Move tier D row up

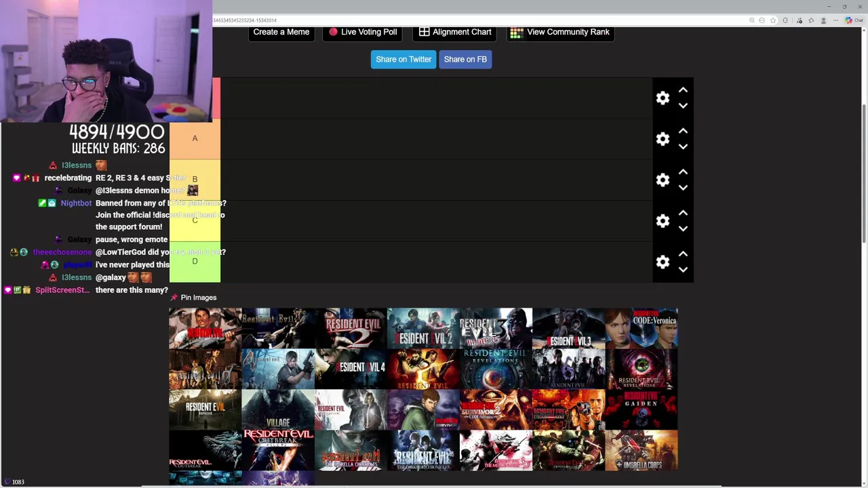(683, 253)
